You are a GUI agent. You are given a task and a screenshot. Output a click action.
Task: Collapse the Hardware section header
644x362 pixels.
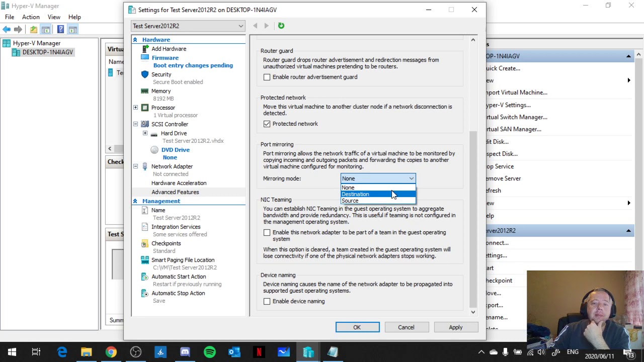[135, 40]
